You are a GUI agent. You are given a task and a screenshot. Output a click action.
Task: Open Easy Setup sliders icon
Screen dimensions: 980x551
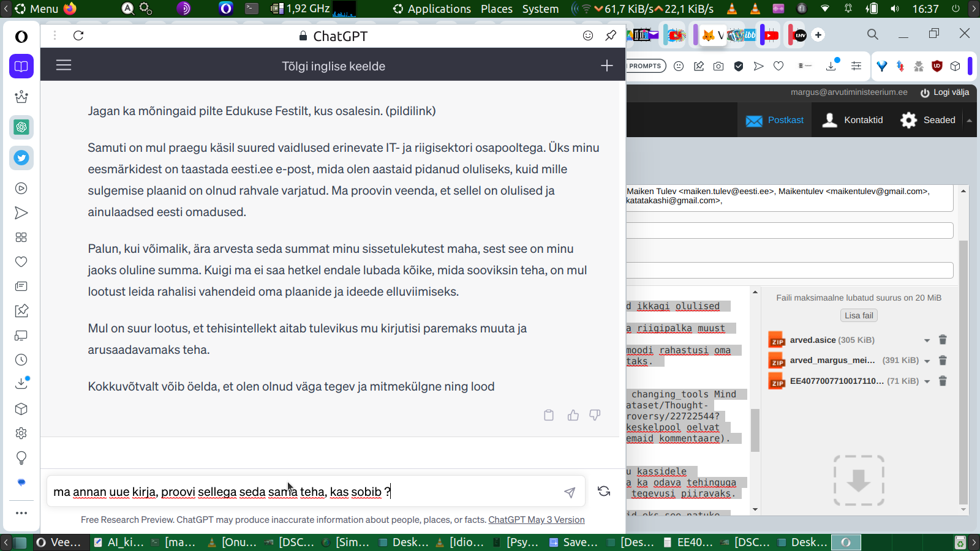point(856,66)
